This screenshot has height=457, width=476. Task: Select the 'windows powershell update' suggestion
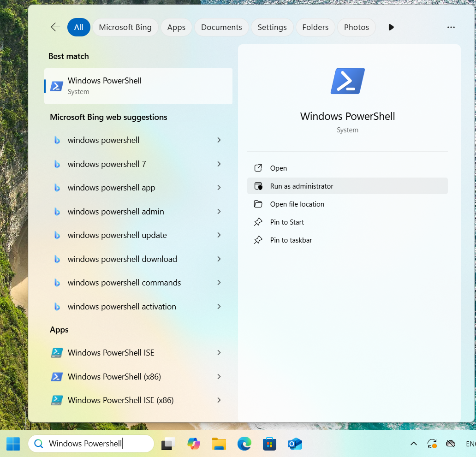(x=138, y=235)
